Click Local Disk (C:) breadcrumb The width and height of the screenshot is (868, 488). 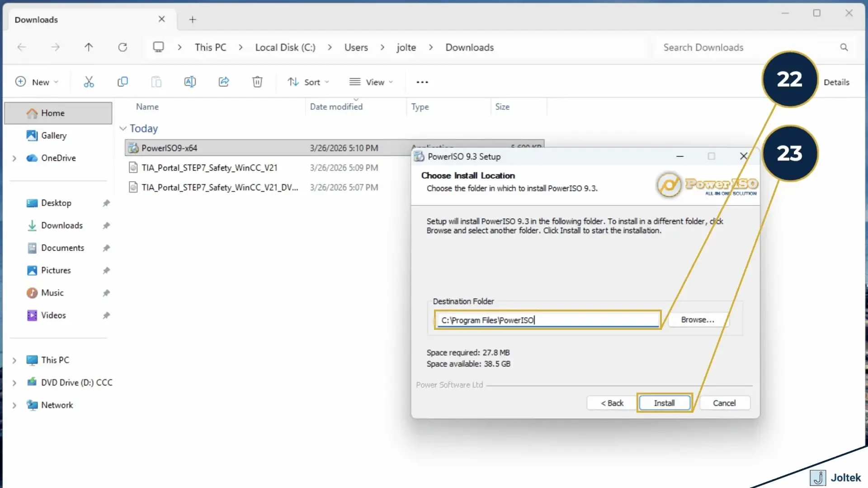(285, 47)
